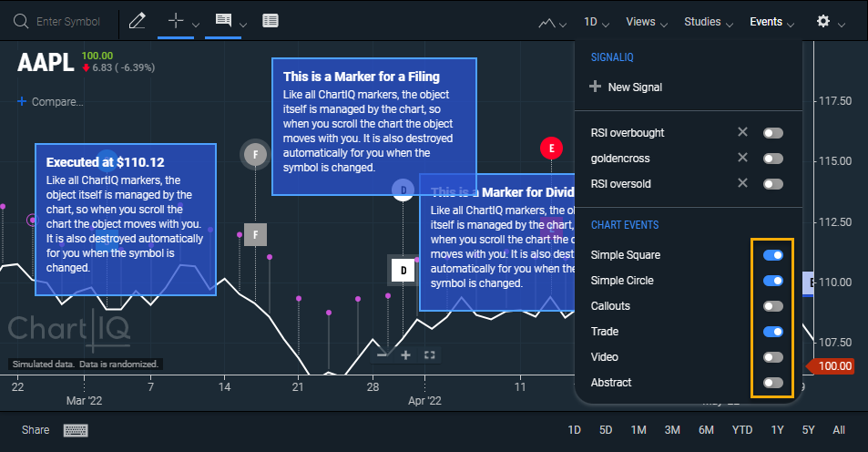
Task: Click the red E event marker
Action: (551, 148)
